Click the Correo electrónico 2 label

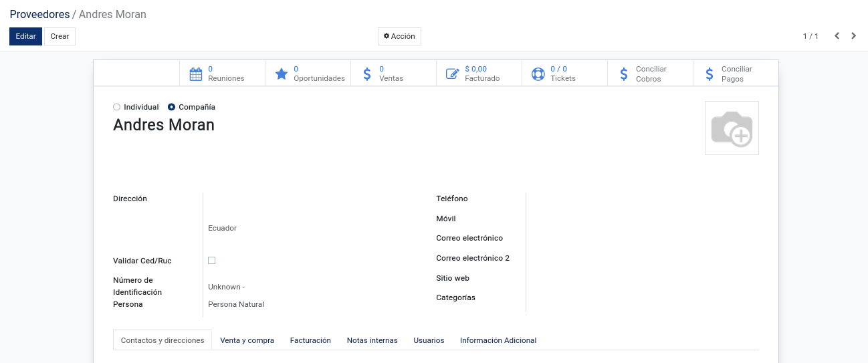(x=473, y=258)
